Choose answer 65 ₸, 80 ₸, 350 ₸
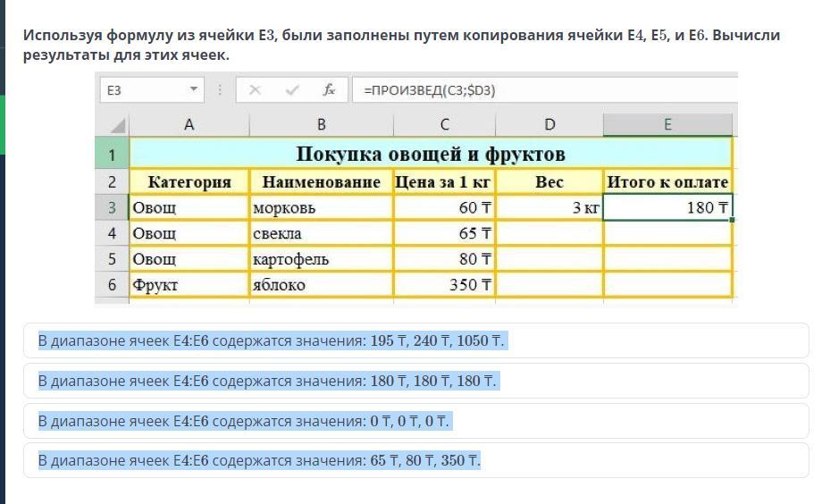This screenshot has width=822, height=504. pos(416,460)
